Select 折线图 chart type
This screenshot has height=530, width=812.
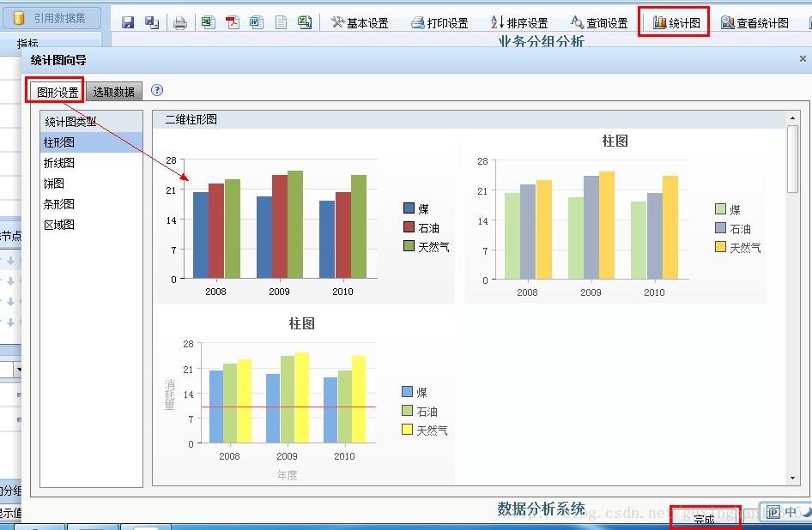coord(91,163)
